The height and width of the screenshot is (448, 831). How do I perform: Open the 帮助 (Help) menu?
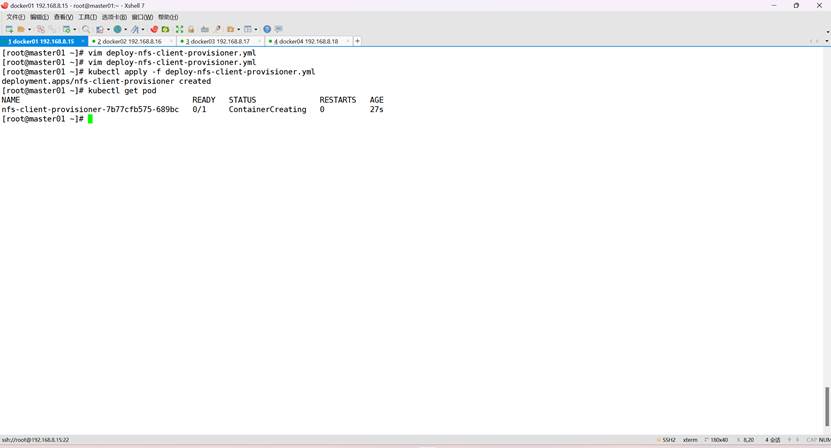(168, 17)
